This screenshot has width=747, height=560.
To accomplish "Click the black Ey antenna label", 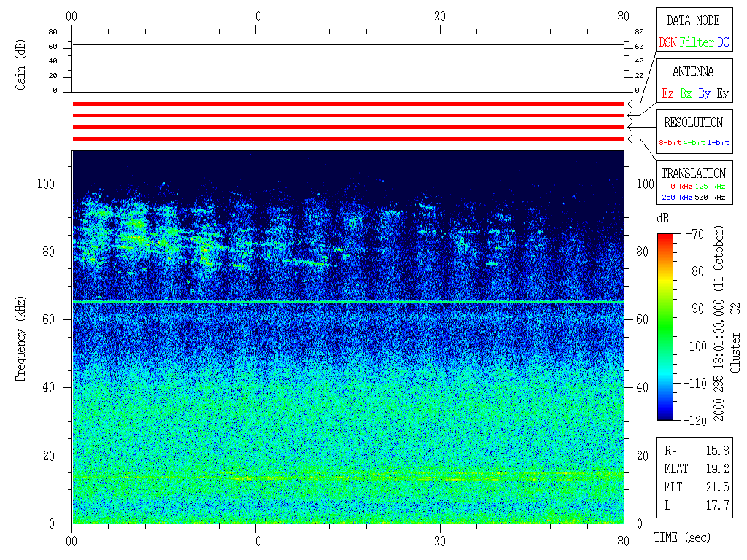I will (x=722, y=94).
